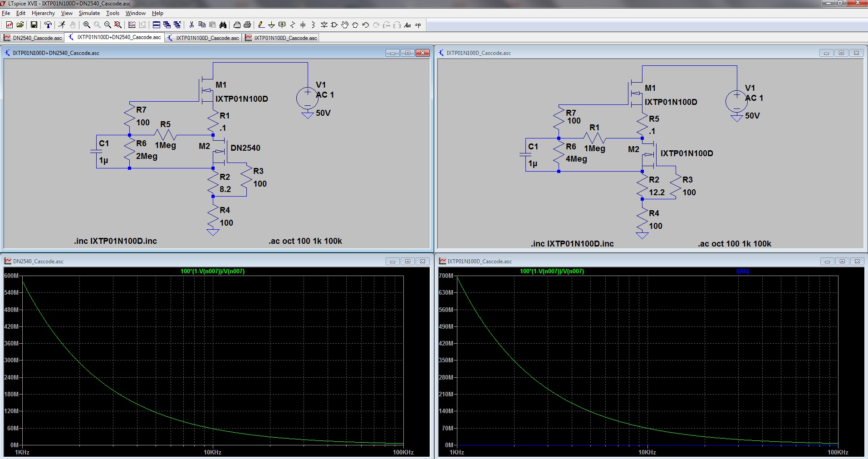Image resolution: width=868 pixels, height=459 pixels.
Task: Click the Undo arrow icon
Action: [366, 25]
